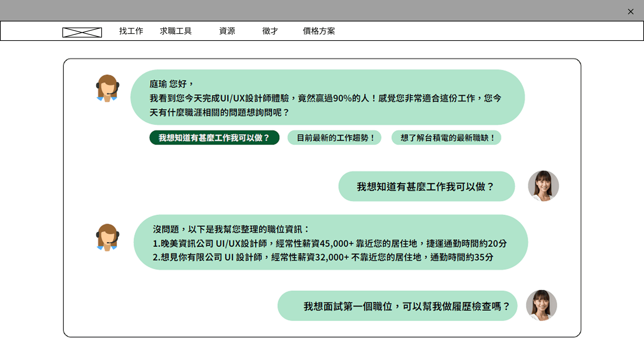Image resolution: width=644 pixels, height=362 pixels.
Task: Click the 晚美資訊公司 UI/UX設計師 job line
Action: coord(329,243)
